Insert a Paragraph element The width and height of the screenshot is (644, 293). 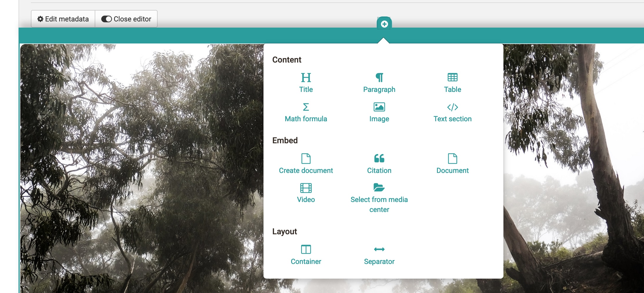tap(379, 83)
